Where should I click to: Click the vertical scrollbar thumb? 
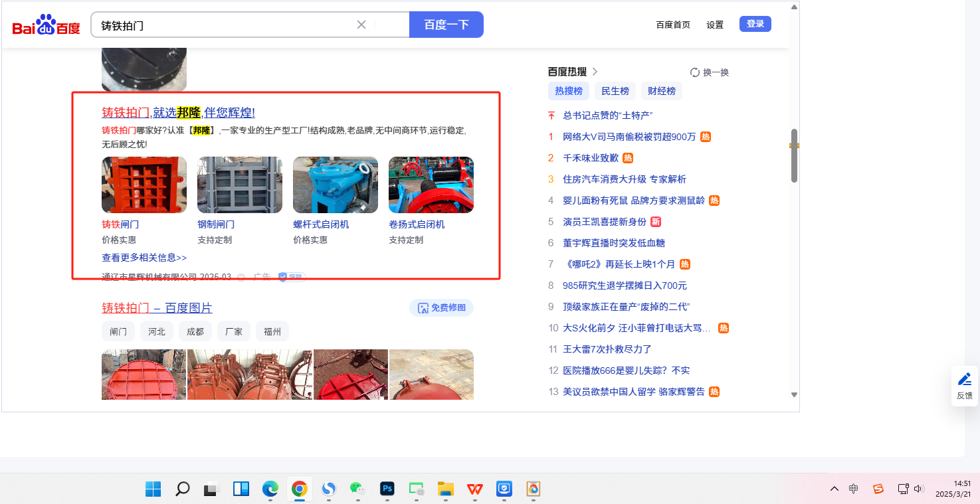click(794, 156)
